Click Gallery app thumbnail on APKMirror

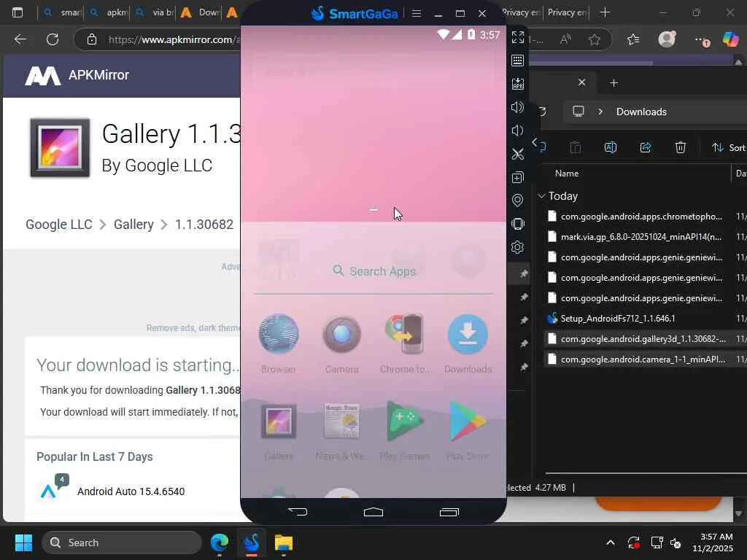pos(60,147)
